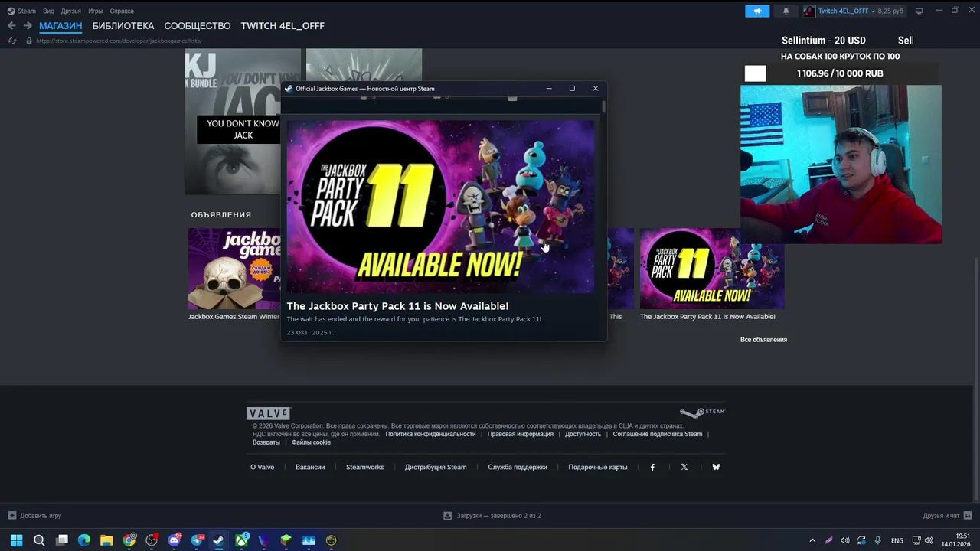980x551 pixels.
Task: Click the microphone icon in system tray
Action: 877,540
